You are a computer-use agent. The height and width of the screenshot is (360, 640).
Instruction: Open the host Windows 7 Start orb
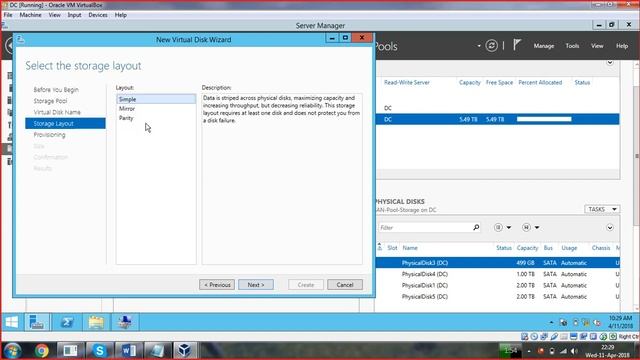click(12, 351)
